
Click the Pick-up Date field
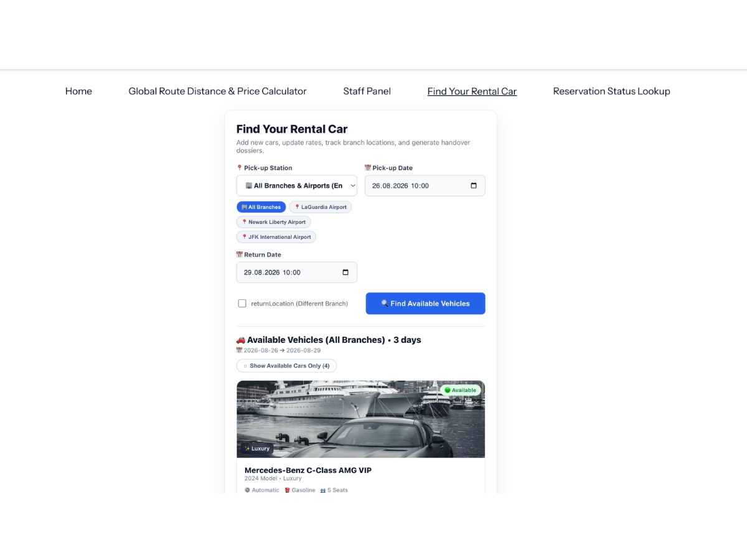[x=425, y=185]
